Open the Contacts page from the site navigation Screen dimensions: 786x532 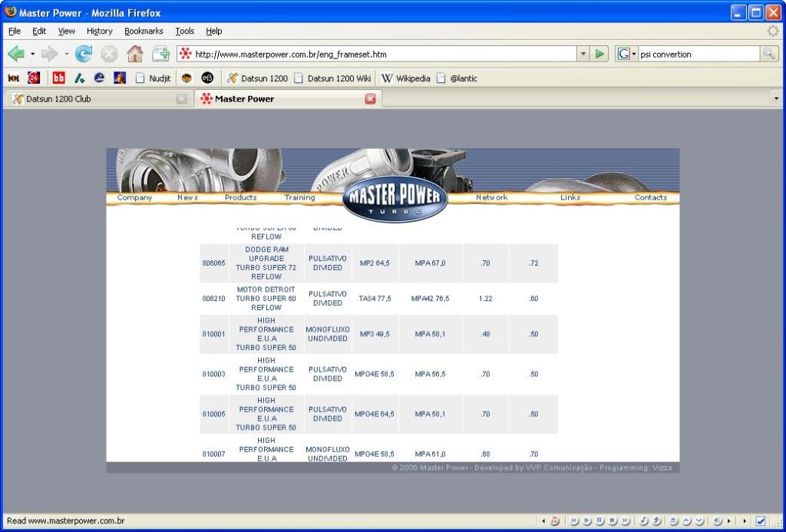pos(651,197)
